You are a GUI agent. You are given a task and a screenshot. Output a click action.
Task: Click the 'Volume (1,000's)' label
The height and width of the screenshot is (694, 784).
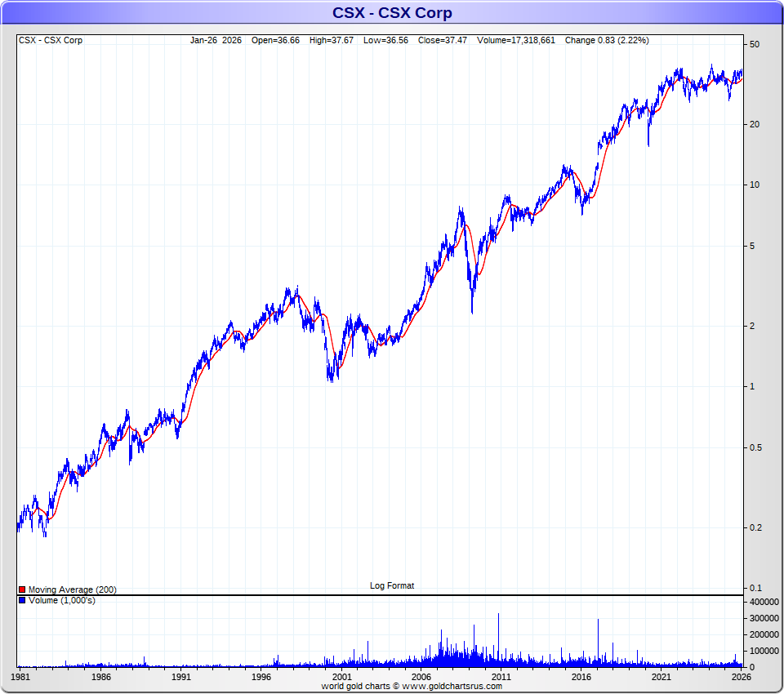point(62,600)
